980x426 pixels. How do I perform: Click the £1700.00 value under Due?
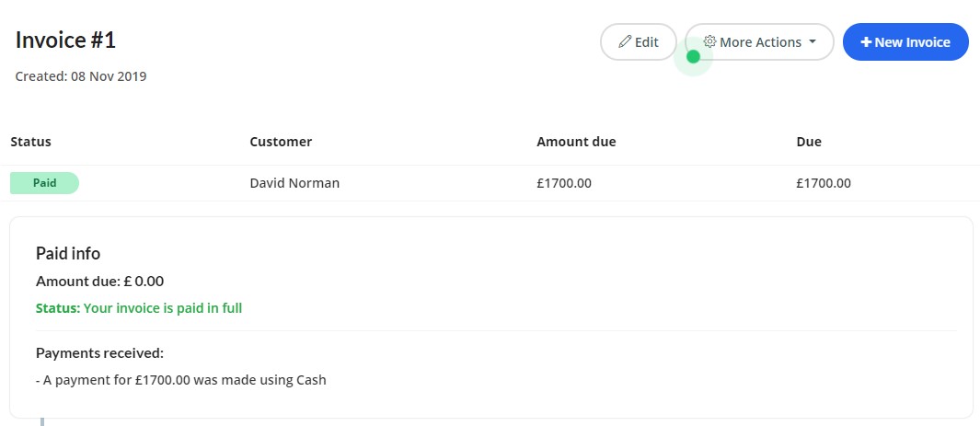(823, 183)
